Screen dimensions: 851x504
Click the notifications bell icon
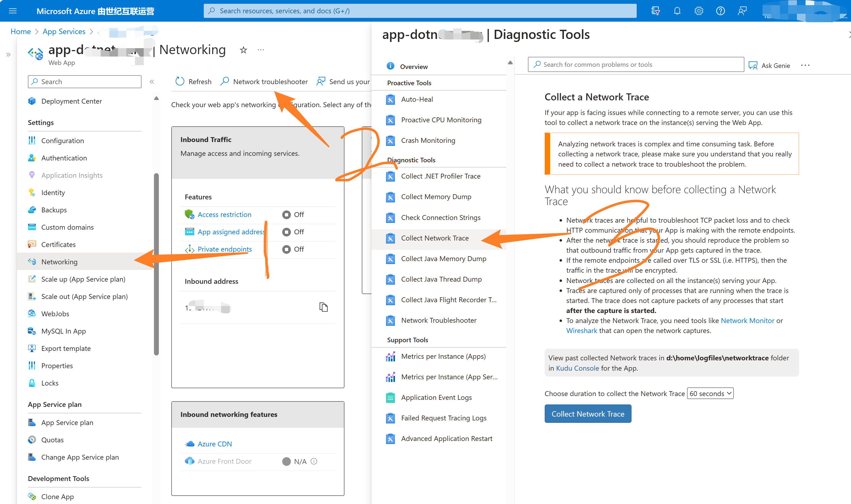point(677,11)
